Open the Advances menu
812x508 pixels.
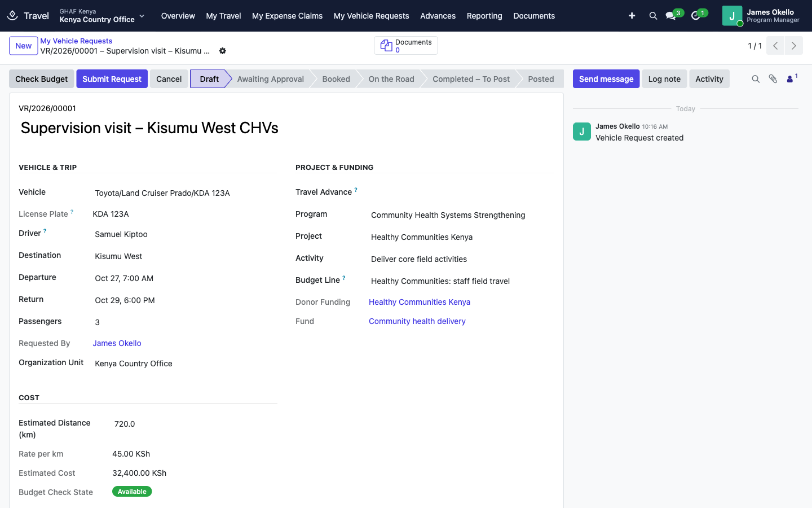[x=438, y=16]
